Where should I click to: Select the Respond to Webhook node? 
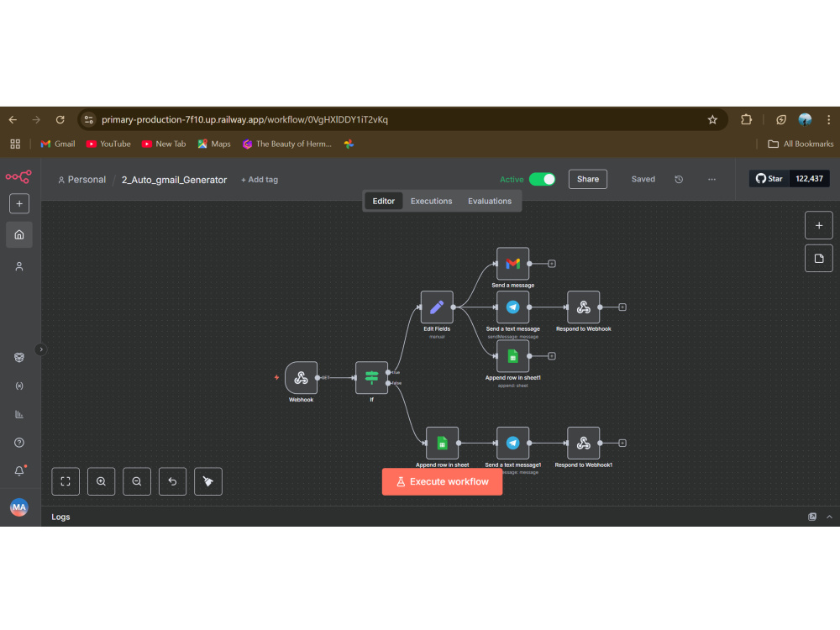tap(584, 307)
